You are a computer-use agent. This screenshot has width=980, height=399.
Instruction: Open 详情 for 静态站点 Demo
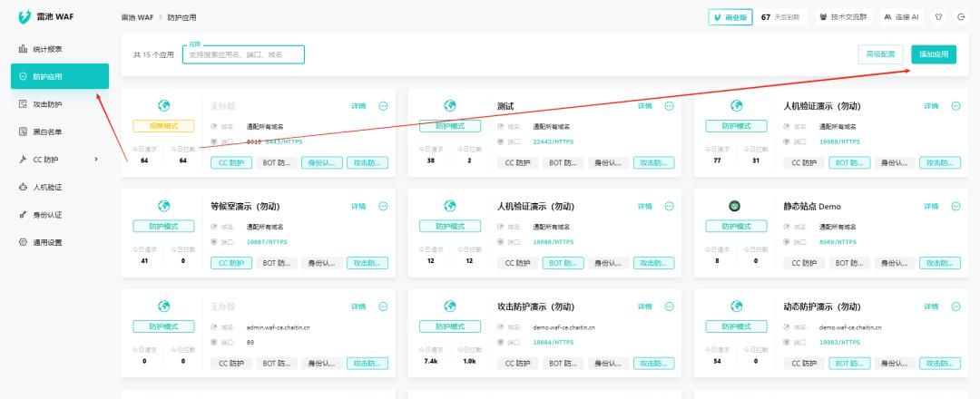pos(931,206)
